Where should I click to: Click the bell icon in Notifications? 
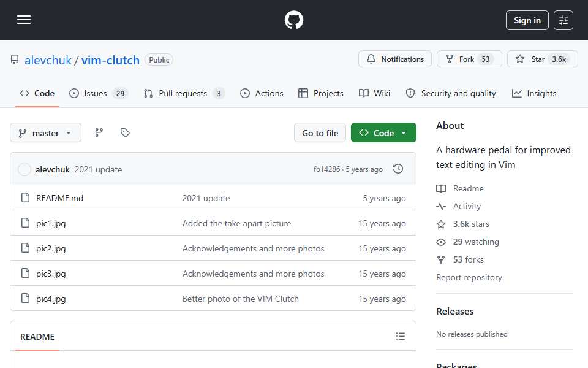click(371, 59)
